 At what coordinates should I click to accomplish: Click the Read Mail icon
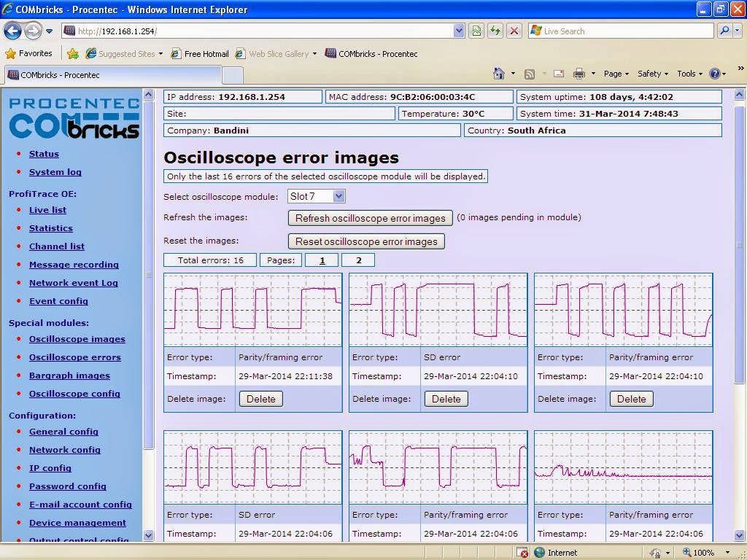coord(559,74)
